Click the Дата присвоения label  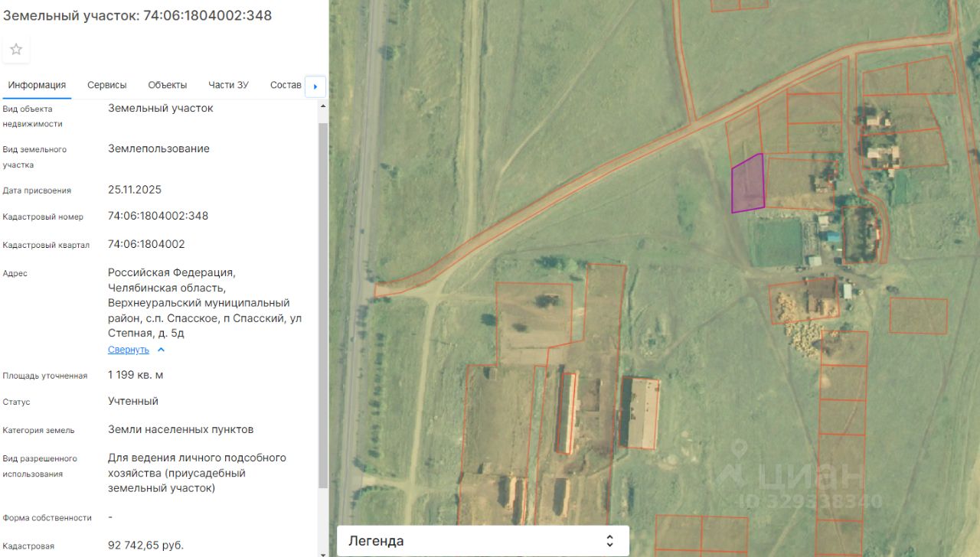point(37,191)
